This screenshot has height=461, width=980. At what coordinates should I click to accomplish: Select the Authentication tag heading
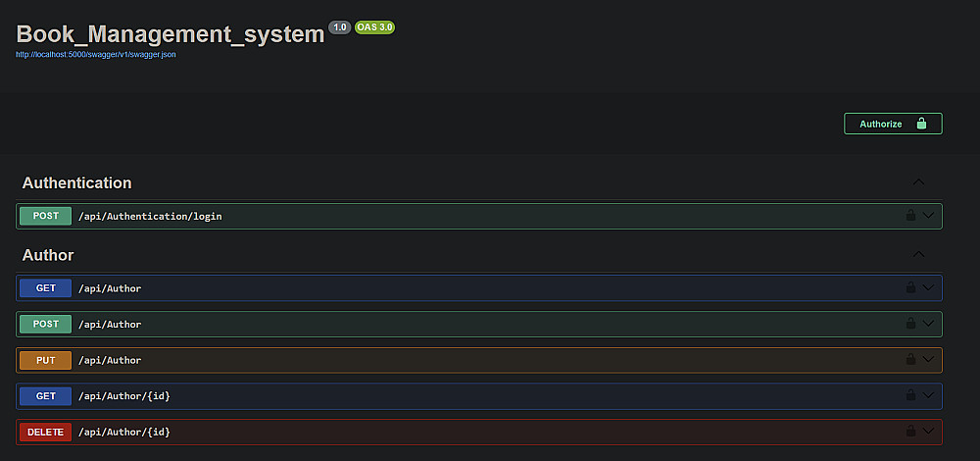(x=76, y=182)
